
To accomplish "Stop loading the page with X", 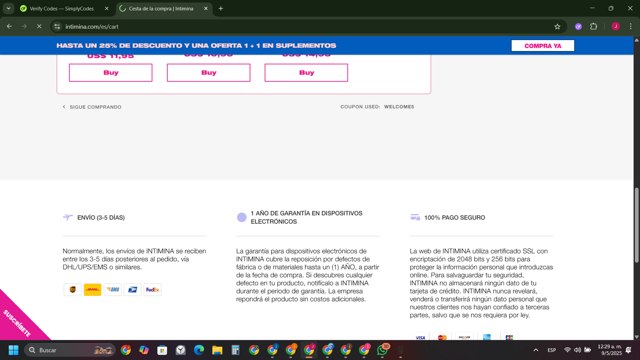I will (x=39, y=27).
